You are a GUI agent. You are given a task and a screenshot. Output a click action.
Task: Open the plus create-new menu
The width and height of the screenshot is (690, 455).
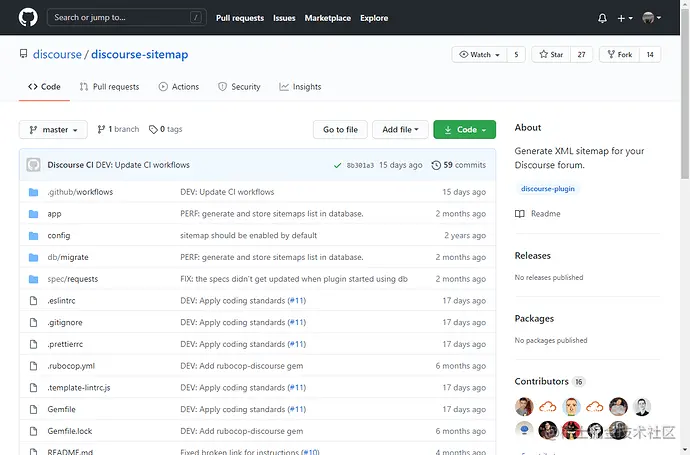624,18
